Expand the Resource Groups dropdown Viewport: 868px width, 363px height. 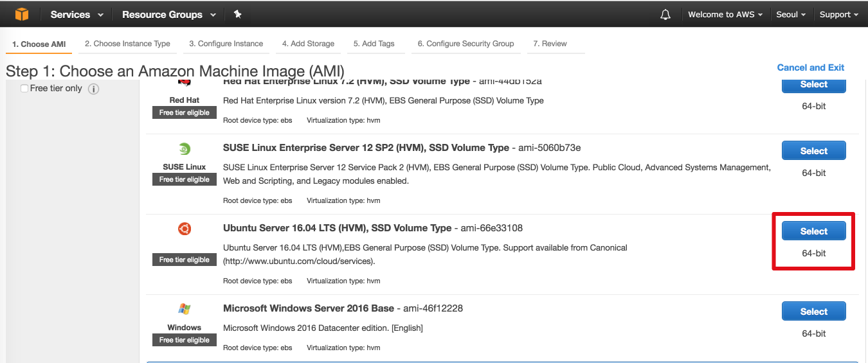tap(168, 14)
